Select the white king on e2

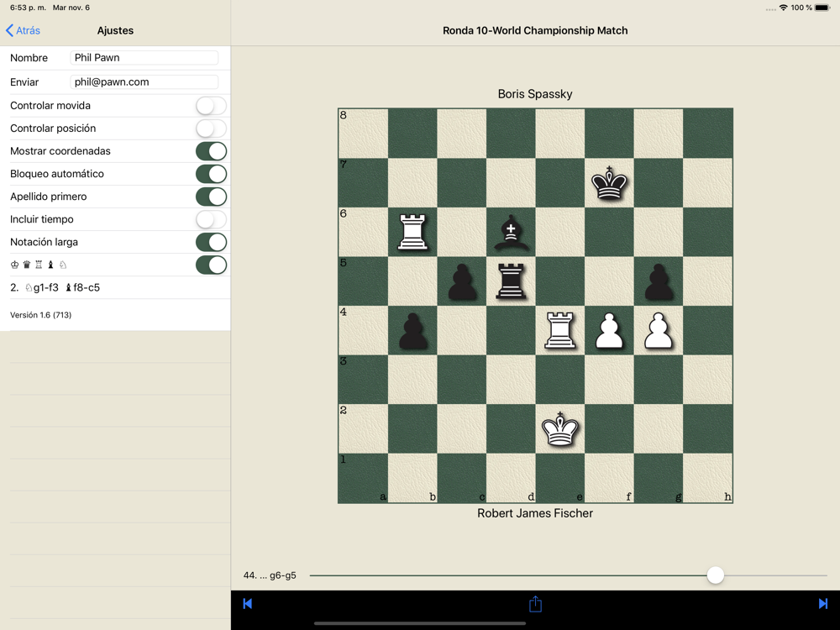pyautogui.click(x=559, y=429)
